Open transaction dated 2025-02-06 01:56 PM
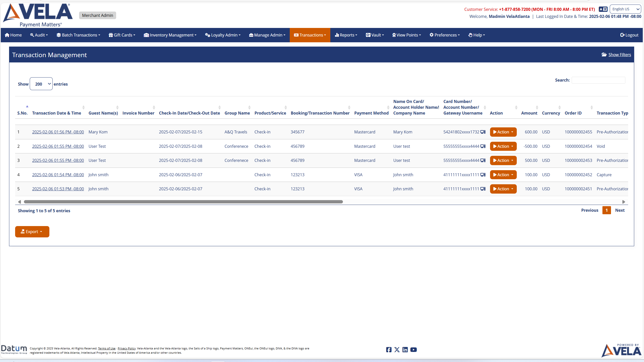The image size is (644, 362). pos(58,132)
